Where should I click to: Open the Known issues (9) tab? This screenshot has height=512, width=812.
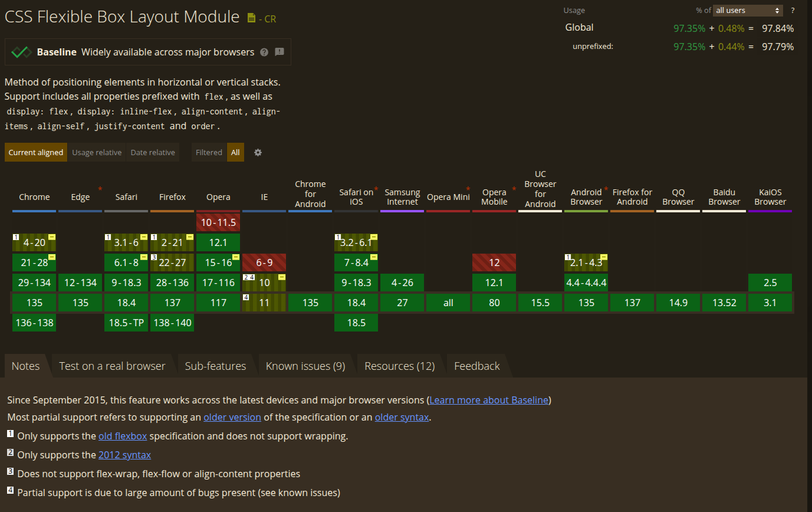click(305, 366)
